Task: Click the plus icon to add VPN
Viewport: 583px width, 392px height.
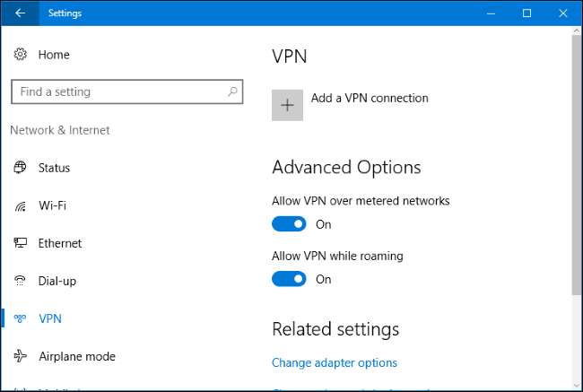Action: click(x=287, y=105)
